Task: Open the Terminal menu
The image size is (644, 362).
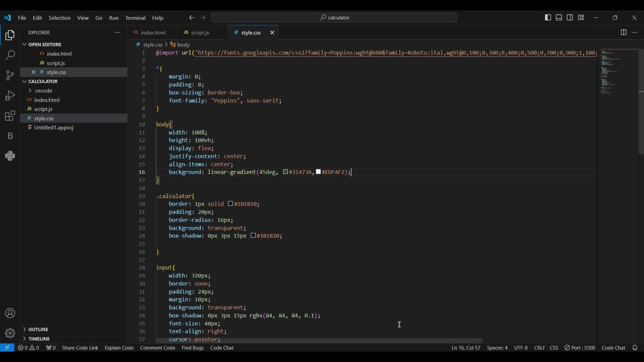Action: pyautogui.click(x=135, y=18)
